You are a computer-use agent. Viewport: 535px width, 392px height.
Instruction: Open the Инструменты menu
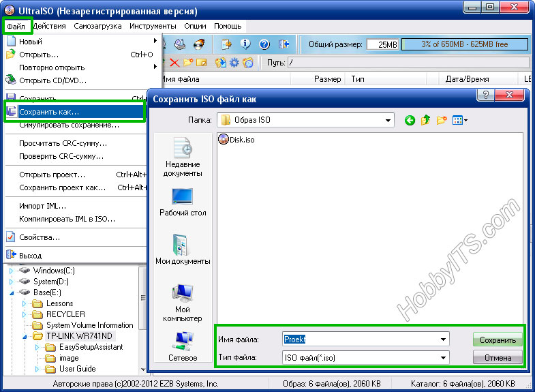[x=153, y=26]
